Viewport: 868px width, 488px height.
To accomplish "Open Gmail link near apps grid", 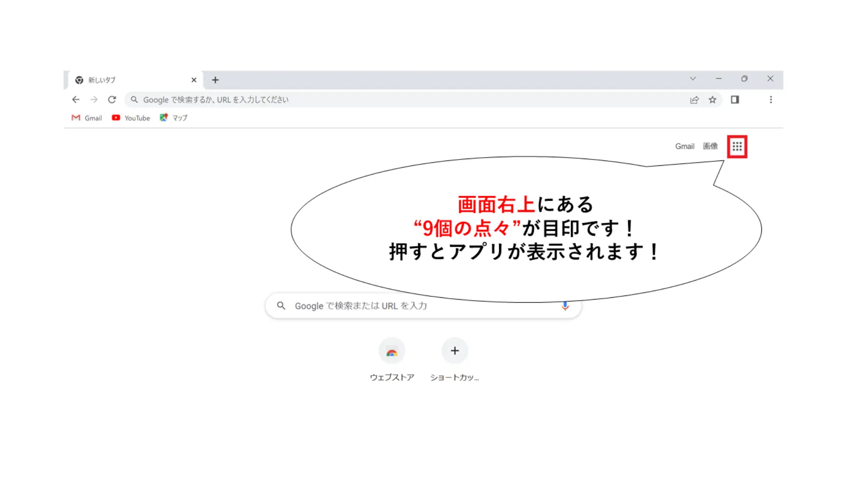I will coord(684,146).
